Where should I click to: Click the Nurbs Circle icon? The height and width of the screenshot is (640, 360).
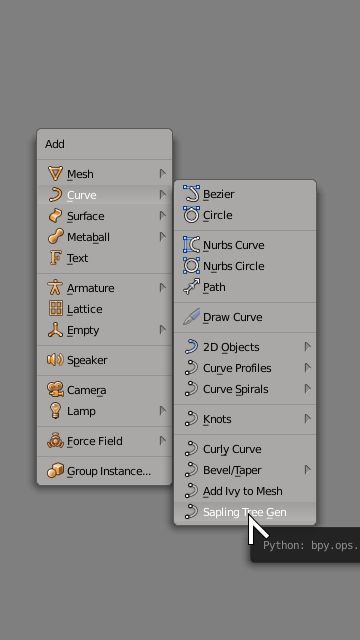click(x=191, y=266)
